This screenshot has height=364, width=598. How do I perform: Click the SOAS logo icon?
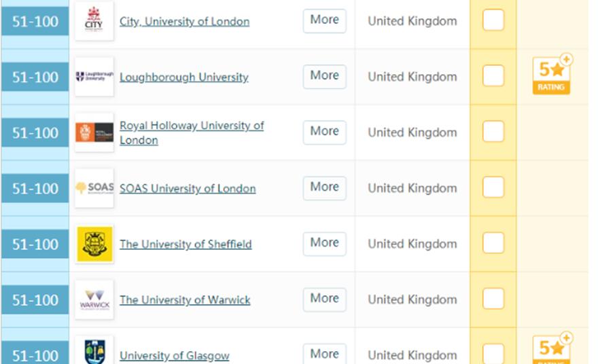[94, 188]
